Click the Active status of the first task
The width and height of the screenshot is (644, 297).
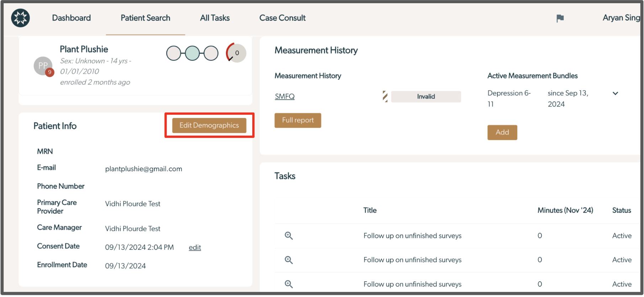(x=622, y=236)
